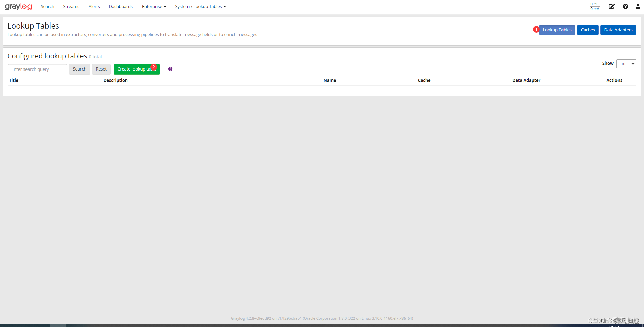
Task: Open the Alerts menu item
Action: [x=94, y=6]
